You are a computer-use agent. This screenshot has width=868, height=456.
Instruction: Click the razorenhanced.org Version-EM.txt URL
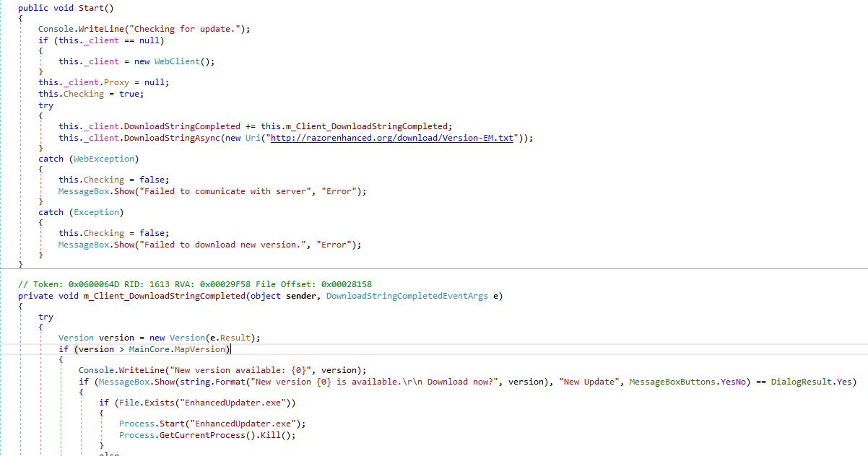391,138
